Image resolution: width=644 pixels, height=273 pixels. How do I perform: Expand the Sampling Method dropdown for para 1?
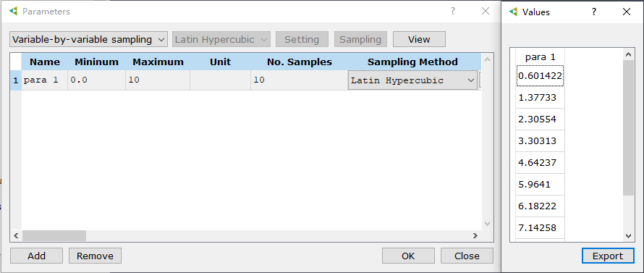(x=412, y=80)
